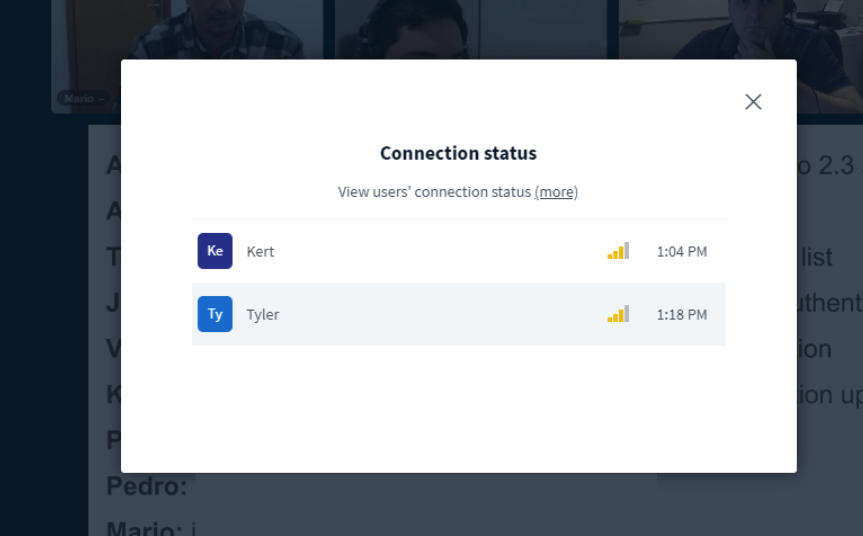The image size is (863, 536).
Task: Click Kert's signal strength bars icon
Action: 618,251
